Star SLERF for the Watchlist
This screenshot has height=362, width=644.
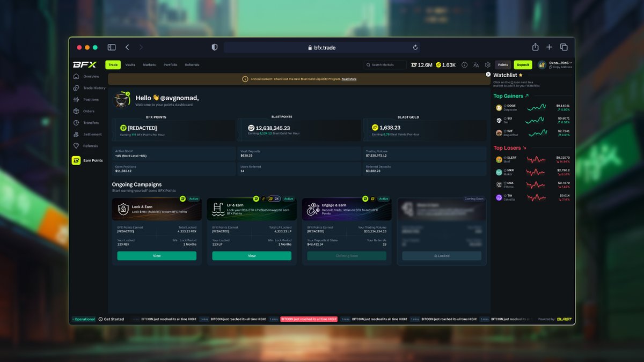[505, 158]
